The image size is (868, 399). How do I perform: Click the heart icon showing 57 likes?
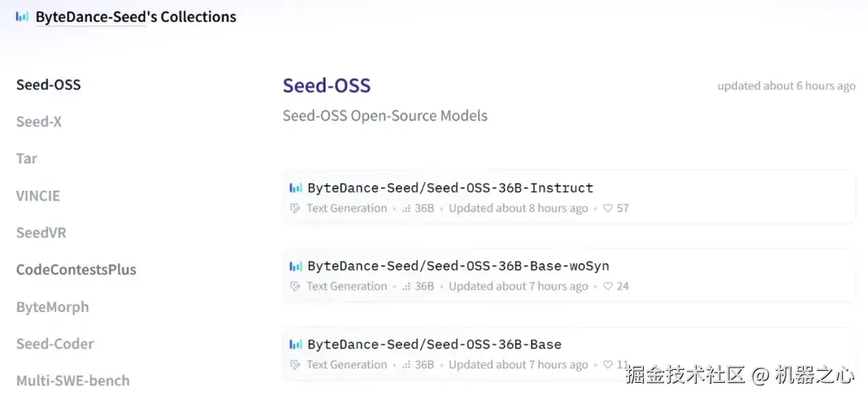tap(608, 208)
